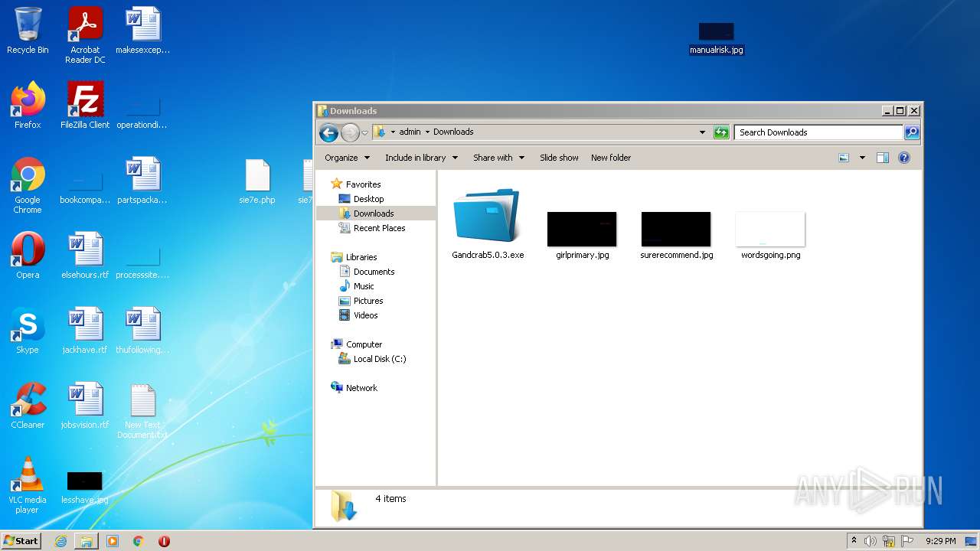Viewport: 980px width, 551px height.
Task: Open Chrome from the taskbar
Action: pyautogui.click(x=139, y=541)
